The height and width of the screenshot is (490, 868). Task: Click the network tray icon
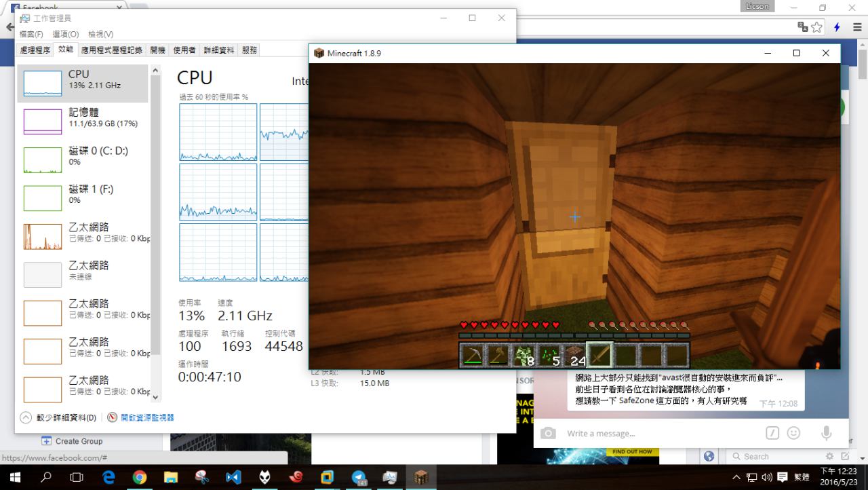752,476
